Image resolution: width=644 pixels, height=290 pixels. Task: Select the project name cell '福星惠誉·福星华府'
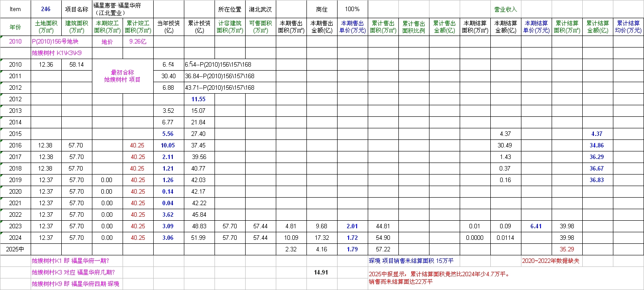click(123, 9)
